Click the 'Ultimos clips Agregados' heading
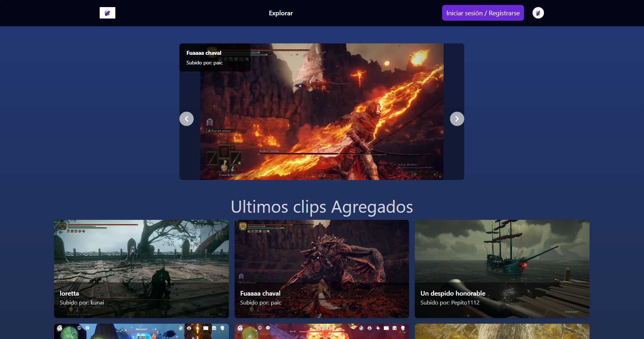 (x=322, y=207)
